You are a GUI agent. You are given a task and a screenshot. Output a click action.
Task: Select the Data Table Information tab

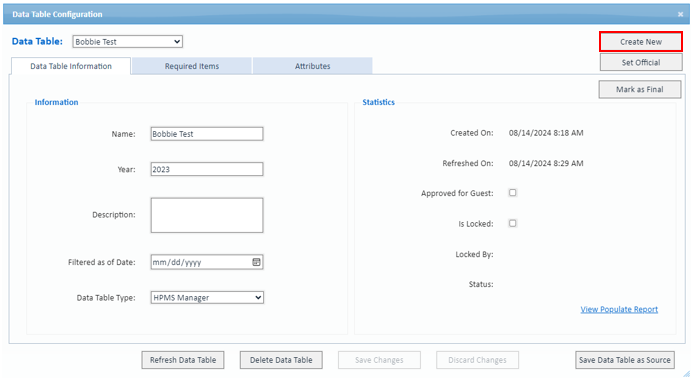click(71, 66)
